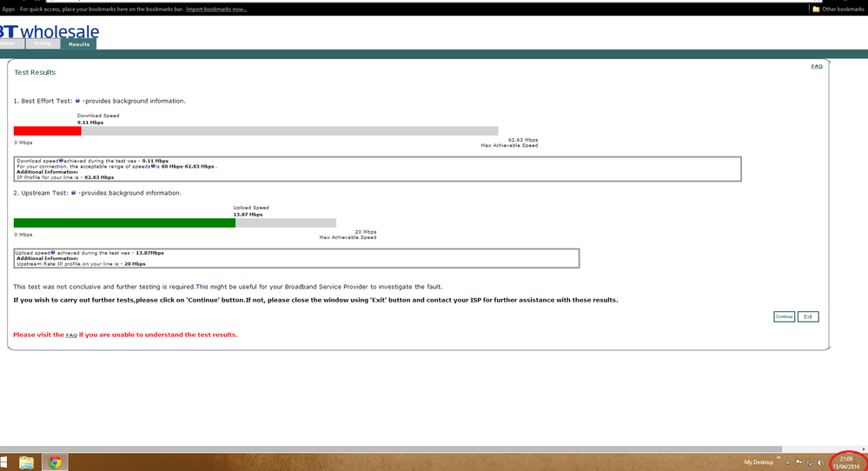Open Apps in bookmarks bar
Screen dimensions: 868x471
[9, 9]
